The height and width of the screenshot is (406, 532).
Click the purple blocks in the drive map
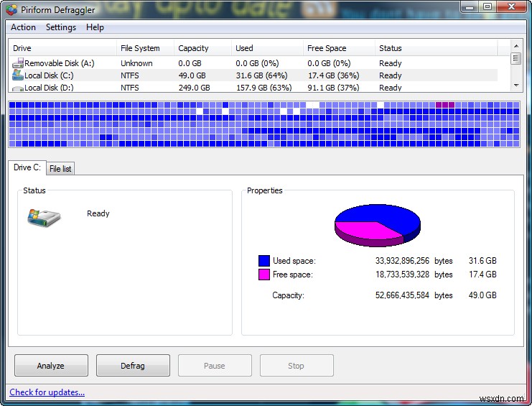coord(445,105)
